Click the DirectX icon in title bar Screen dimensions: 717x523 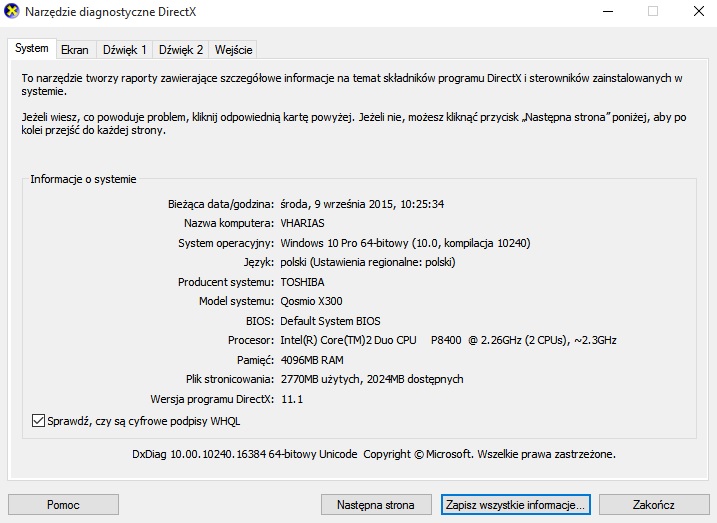(11, 11)
